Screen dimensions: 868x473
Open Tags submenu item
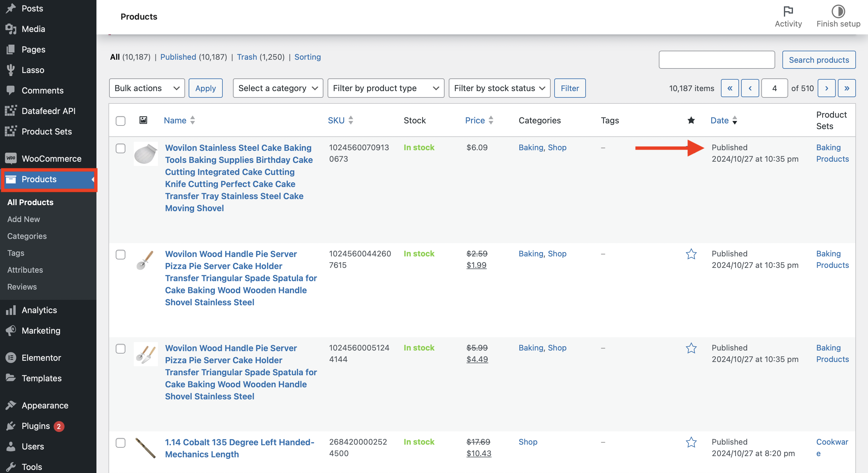tap(16, 253)
